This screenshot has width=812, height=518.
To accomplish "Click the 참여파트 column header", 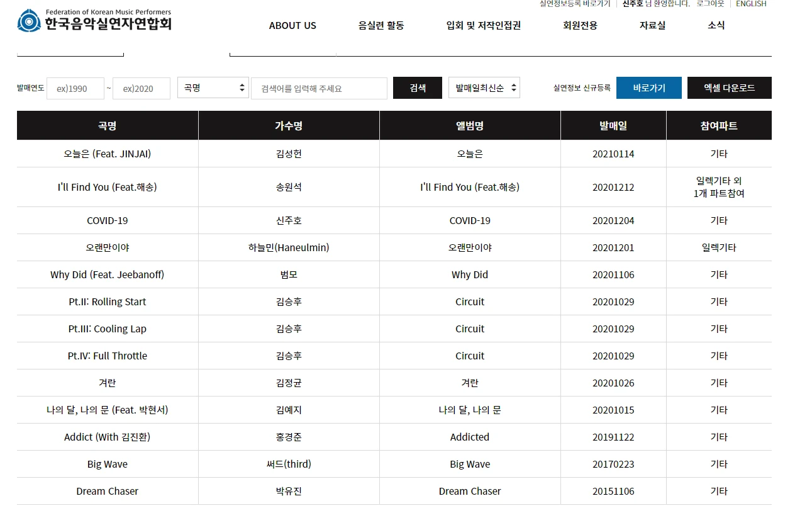I will coord(719,126).
